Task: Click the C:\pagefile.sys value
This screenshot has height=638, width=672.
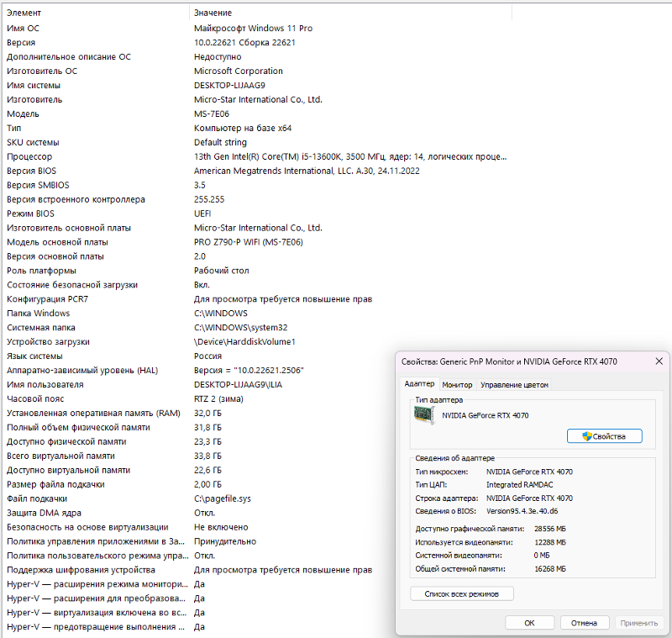Action: (x=223, y=498)
